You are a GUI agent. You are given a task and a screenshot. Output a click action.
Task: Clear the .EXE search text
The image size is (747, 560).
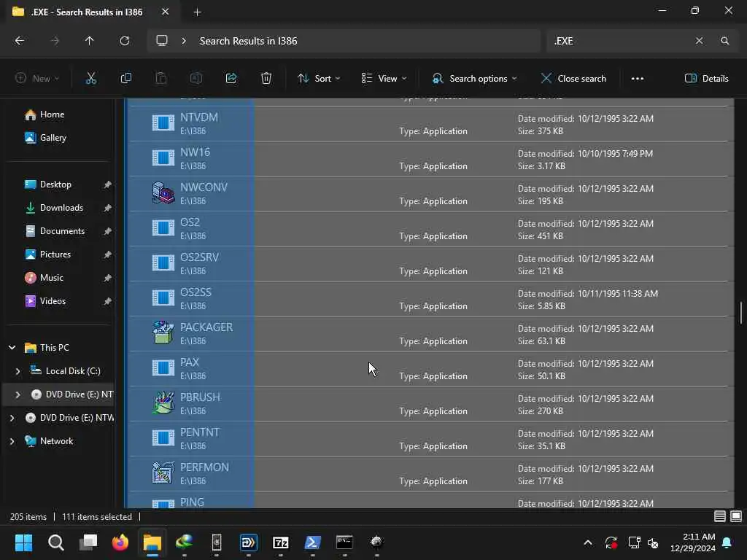699,41
